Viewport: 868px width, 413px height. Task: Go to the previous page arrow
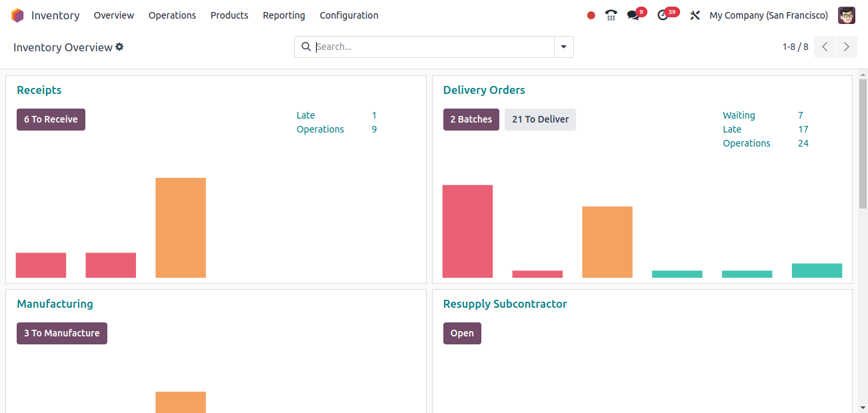tap(825, 47)
